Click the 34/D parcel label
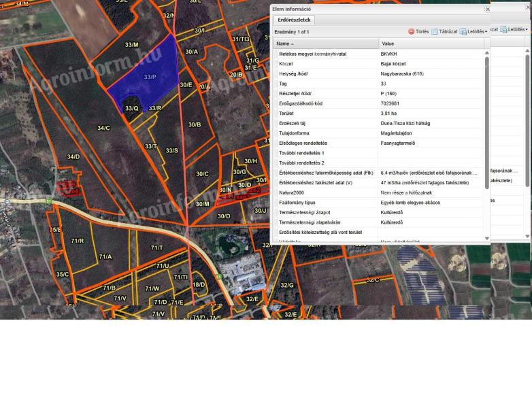This screenshot has width=532, height=408. point(73,156)
